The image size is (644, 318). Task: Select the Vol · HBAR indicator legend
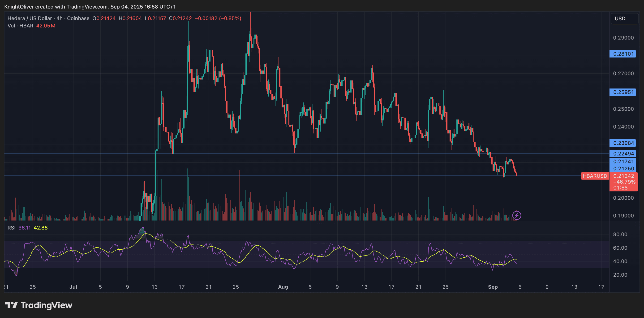point(20,26)
